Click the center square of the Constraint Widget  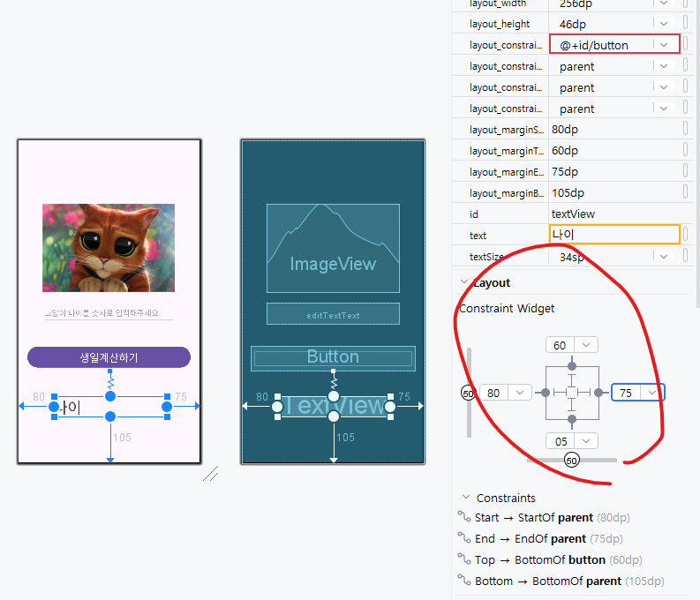572,393
